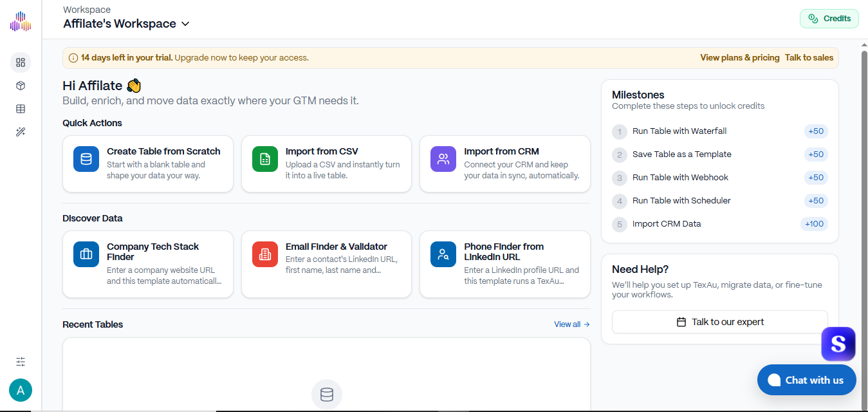Open the dashboard grid icon in sidebar
The image size is (868, 412).
pyautogui.click(x=21, y=62)
